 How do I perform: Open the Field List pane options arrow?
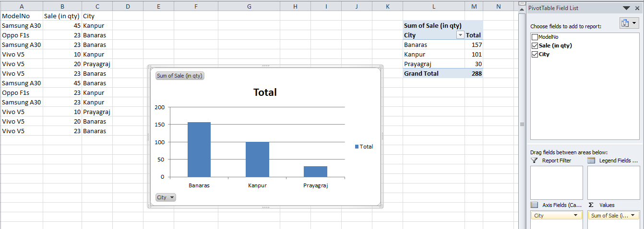[x=626, y=8]
